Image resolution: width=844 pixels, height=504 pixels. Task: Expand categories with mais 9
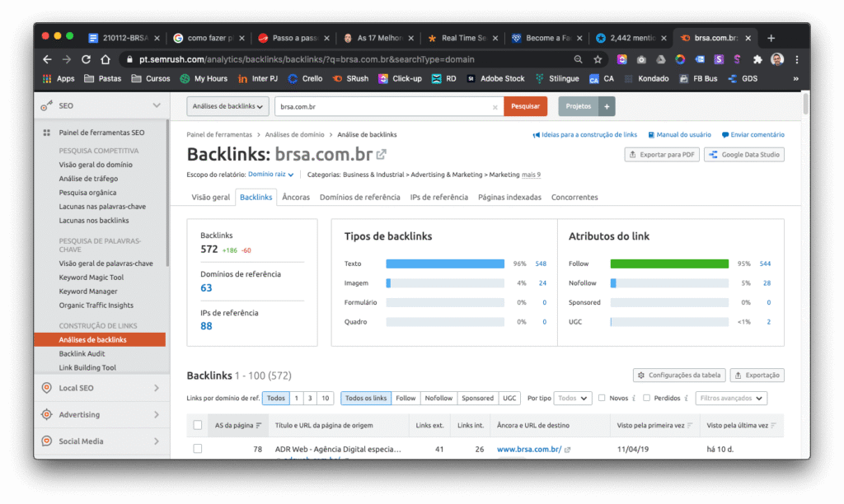531,175
